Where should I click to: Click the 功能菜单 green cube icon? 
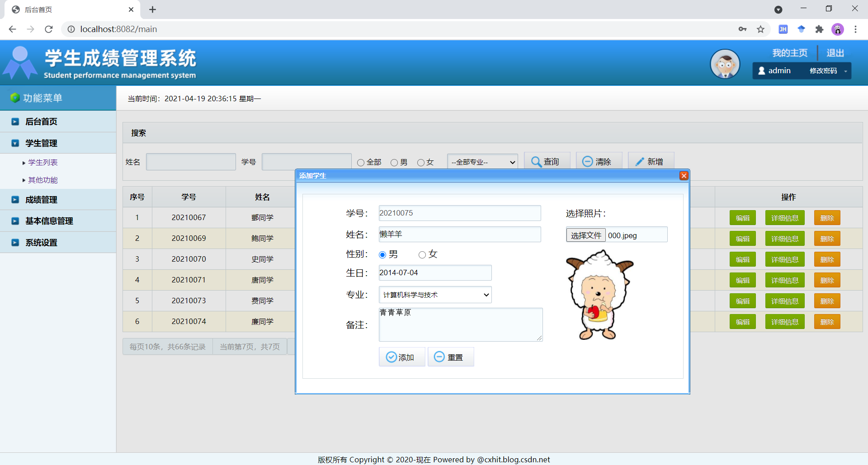coord(15,98)
